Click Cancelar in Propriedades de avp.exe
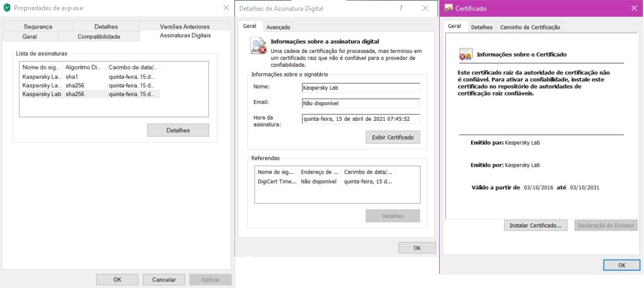644x288 pixels. click(164, 280)
